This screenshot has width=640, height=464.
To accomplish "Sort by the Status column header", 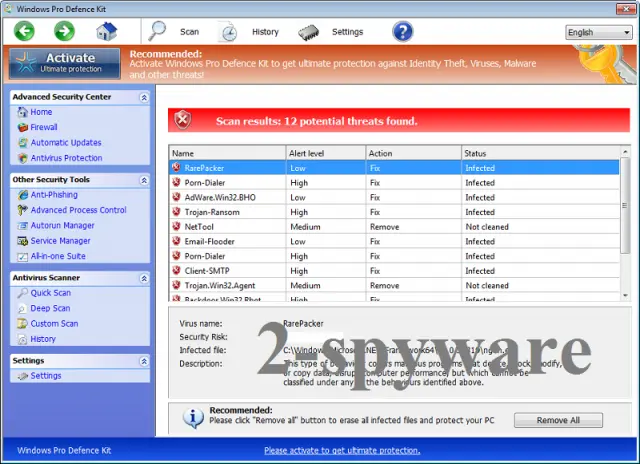I will pos(540,153).
